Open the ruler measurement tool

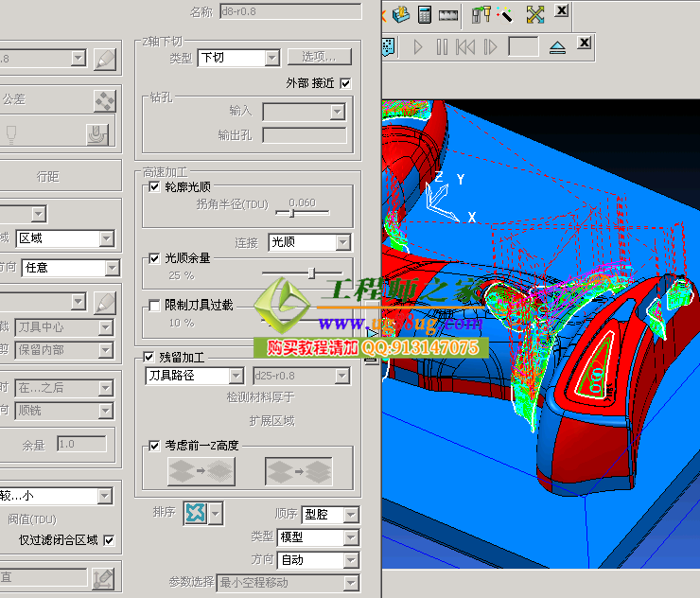448,14
